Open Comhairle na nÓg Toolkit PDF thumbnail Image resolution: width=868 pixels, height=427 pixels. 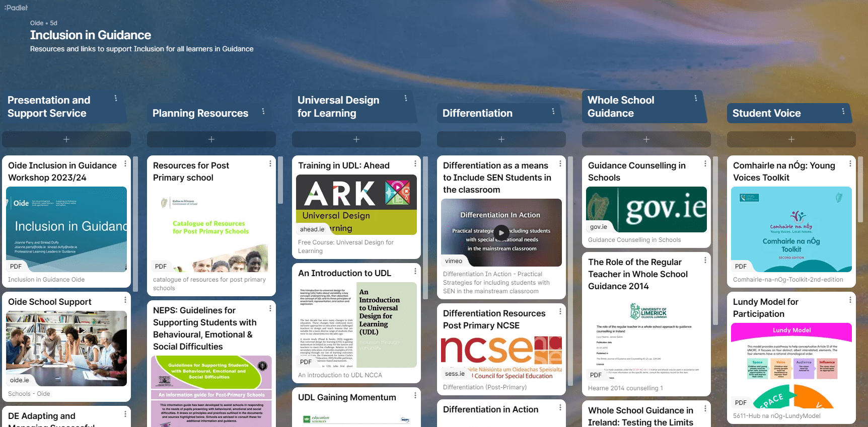point(791,229)
